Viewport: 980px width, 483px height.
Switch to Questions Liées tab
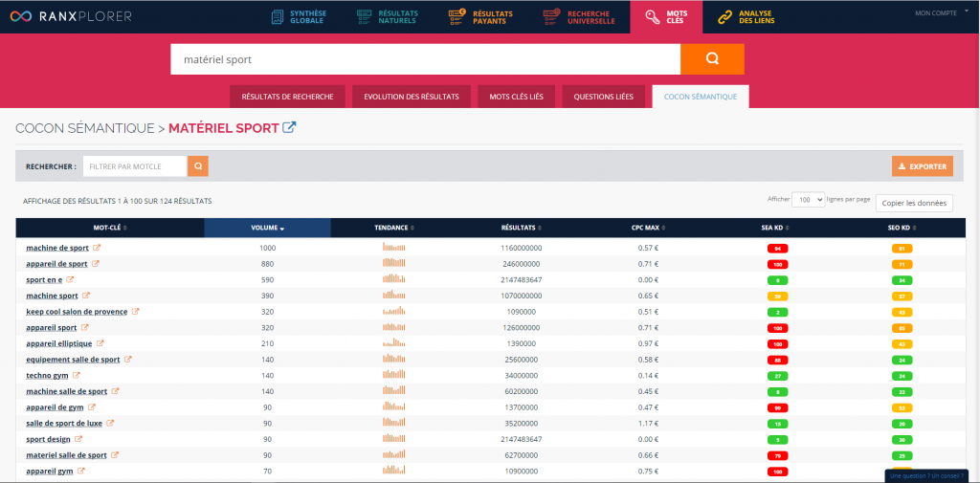(x=603, y=97)
